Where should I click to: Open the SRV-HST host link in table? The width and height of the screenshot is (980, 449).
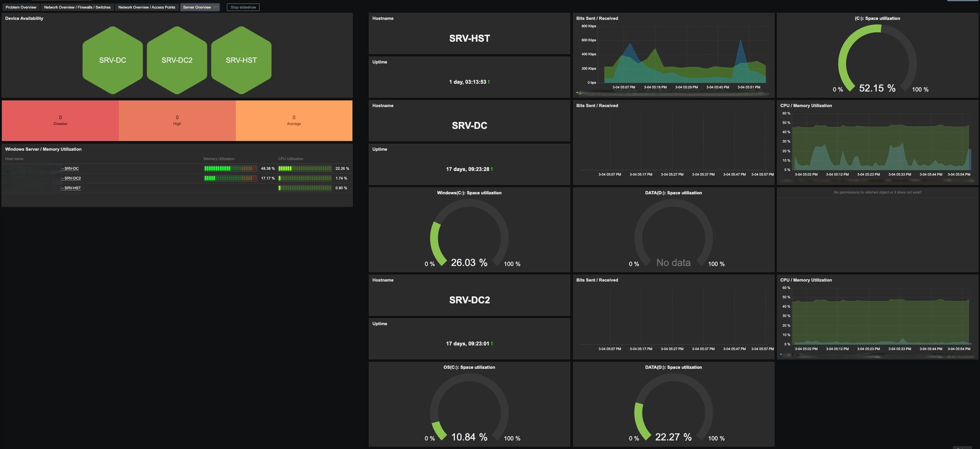(x=72, y=188)
